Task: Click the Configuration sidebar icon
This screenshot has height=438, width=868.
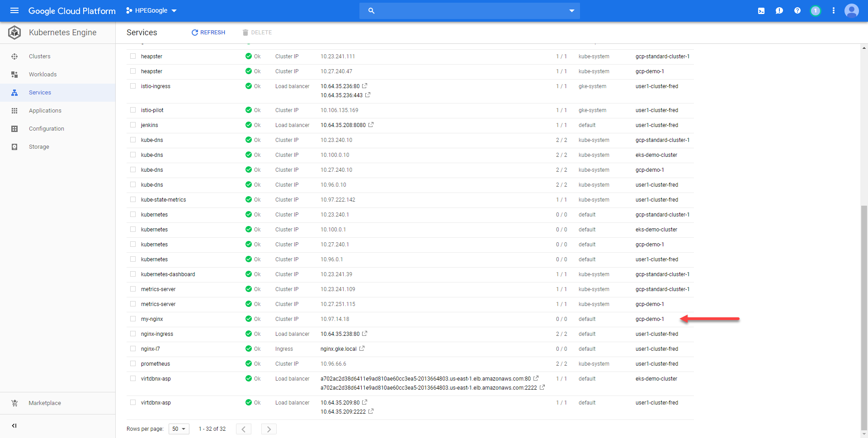Action: (14, 129)
